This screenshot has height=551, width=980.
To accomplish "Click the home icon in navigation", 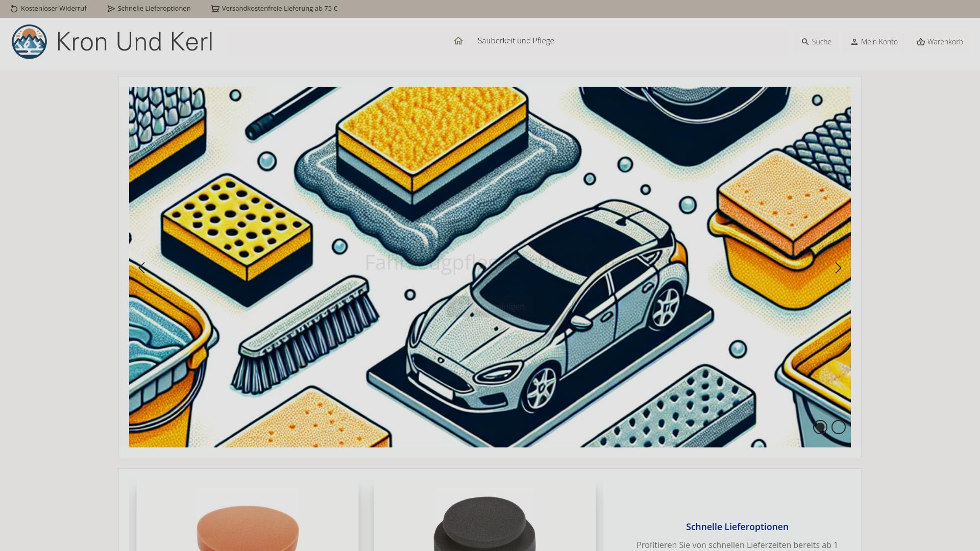I will [458, 41].
